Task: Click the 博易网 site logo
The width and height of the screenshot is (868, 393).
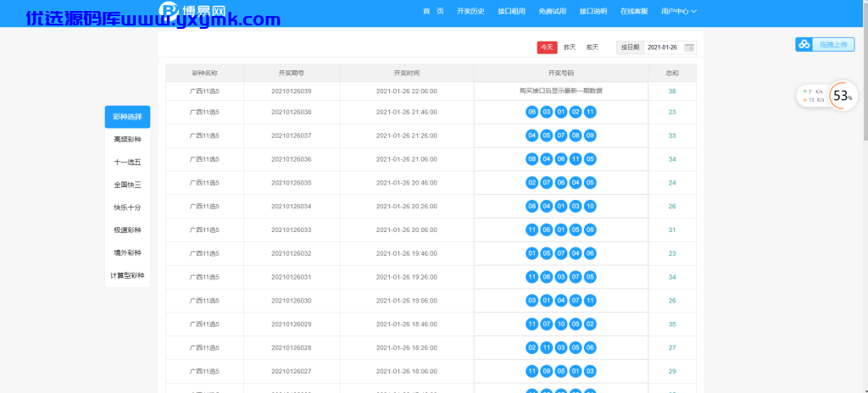Action: click(193, 9)
